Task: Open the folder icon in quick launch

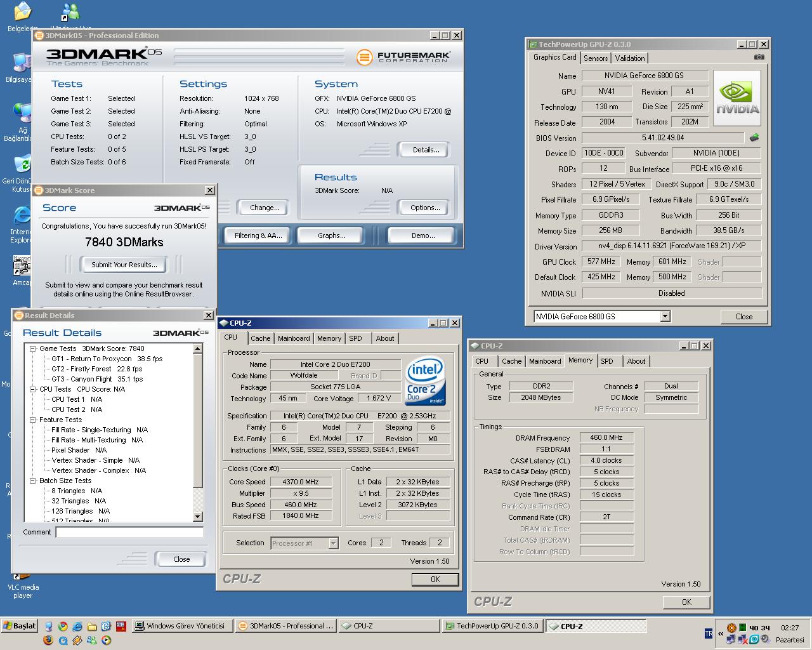Action: [x=92, y=626]
